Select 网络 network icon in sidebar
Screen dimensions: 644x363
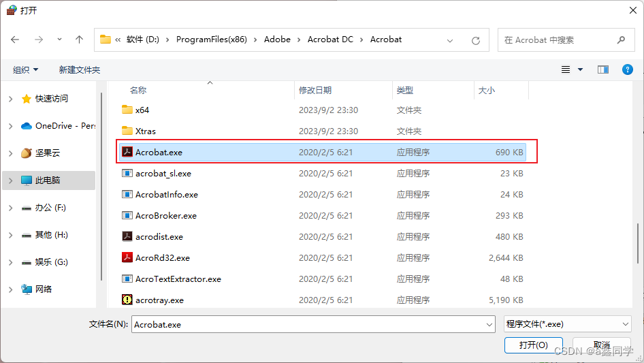click(27, 289)
